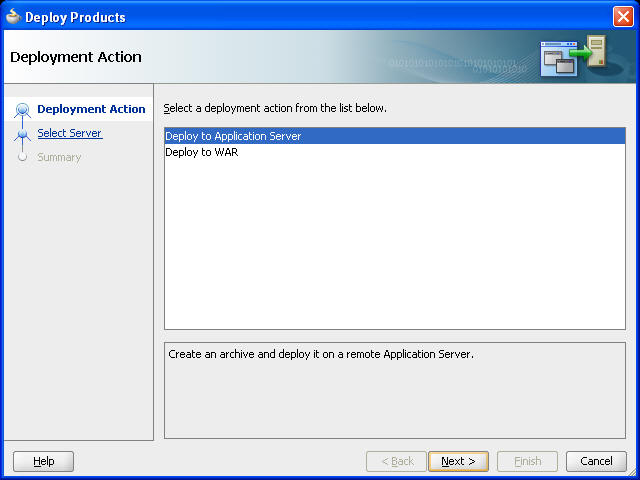Image resolution: width=640 pixels, height=480 pixels.
Task: Advance with the Next button
Action: point(458,461)
